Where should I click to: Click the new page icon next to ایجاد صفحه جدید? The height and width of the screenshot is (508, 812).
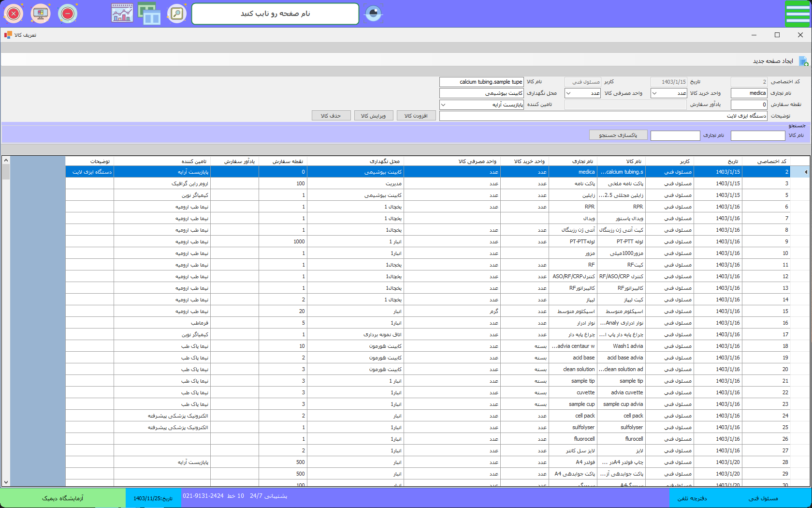803,61
